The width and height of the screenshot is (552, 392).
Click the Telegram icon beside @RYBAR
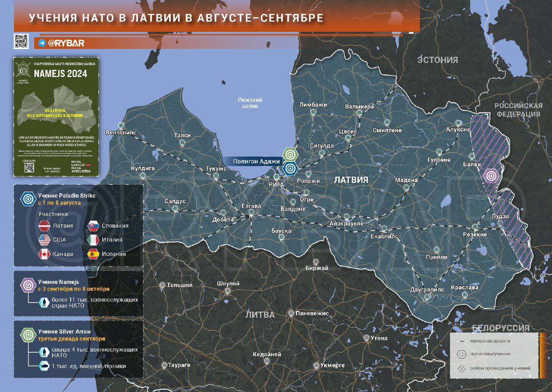(x=42, y=43)
